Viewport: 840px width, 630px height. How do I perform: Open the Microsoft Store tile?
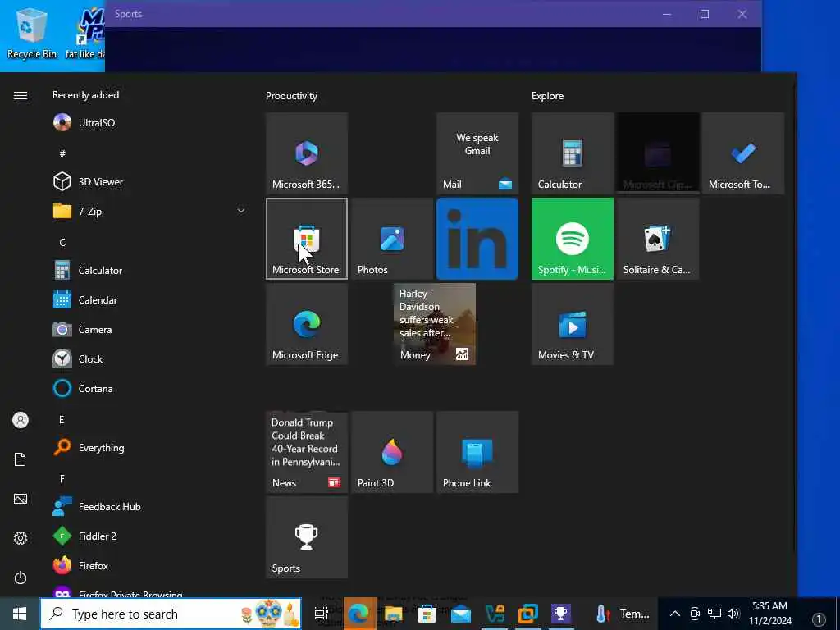[x=307, y=239]
